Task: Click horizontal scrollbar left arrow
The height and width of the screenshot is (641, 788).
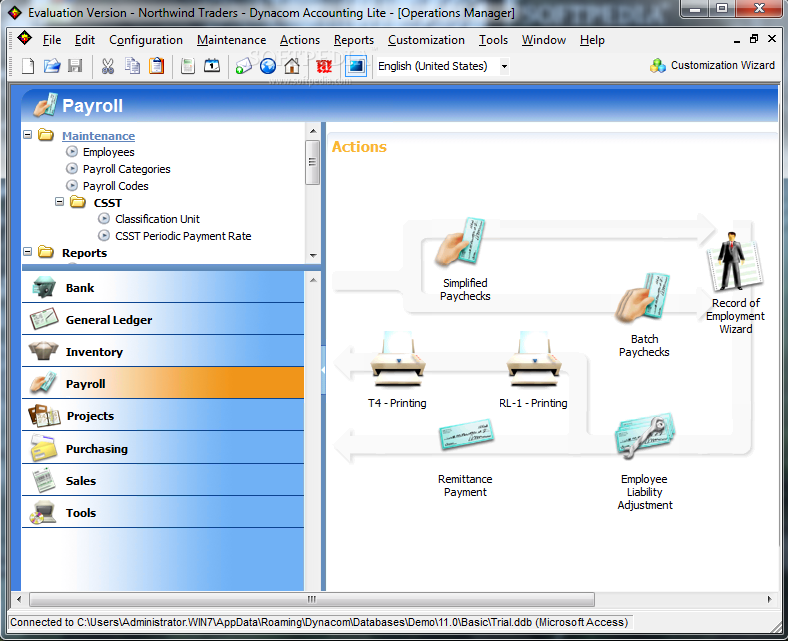Action: coord(19,599)
